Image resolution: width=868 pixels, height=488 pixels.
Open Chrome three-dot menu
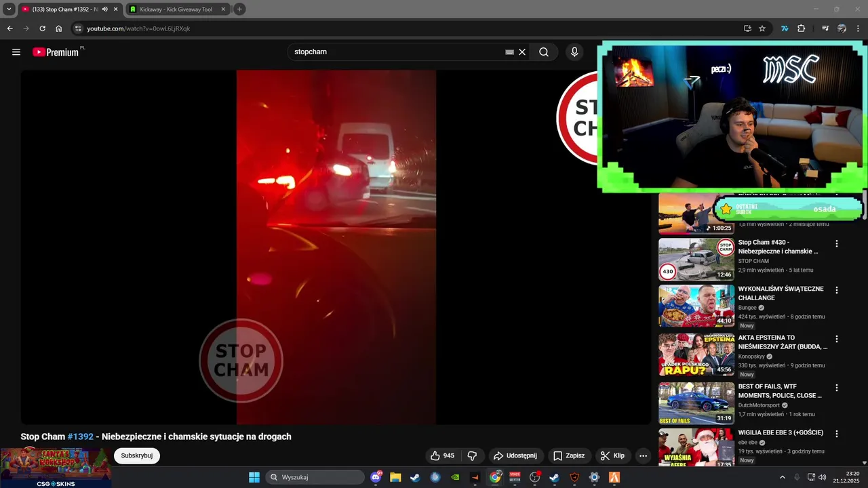[x=859, y=28]
